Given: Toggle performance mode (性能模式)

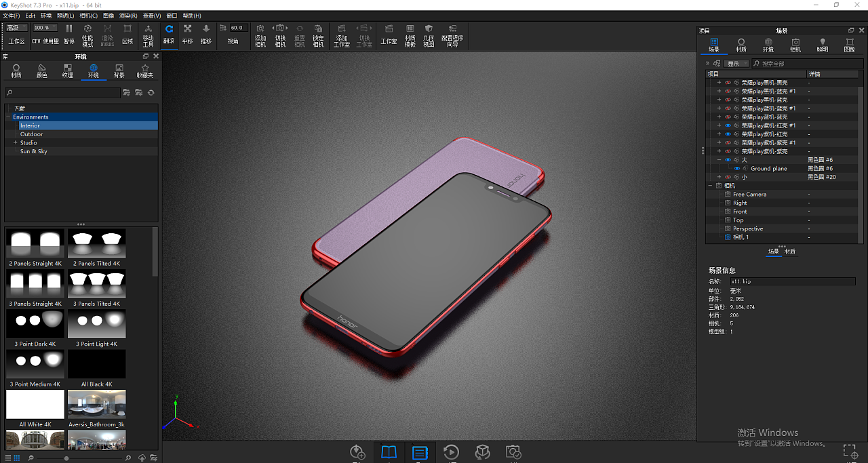Looking at the screenshot, I should [x=88, y=35].
